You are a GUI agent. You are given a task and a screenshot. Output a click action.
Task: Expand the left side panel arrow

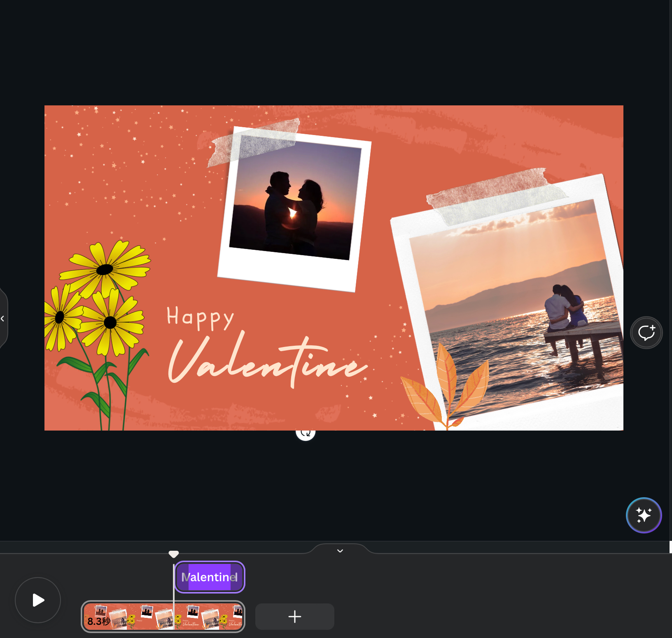(3, 319)
